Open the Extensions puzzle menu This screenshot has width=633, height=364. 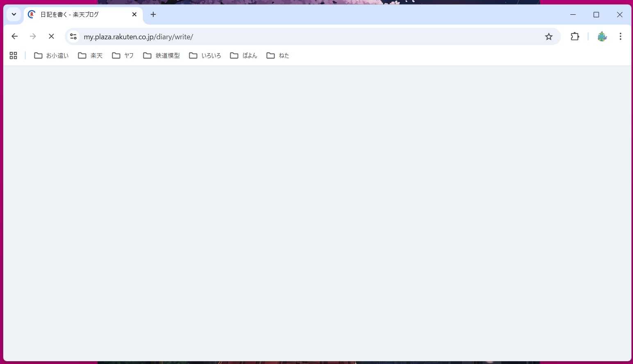coord(575,36)
